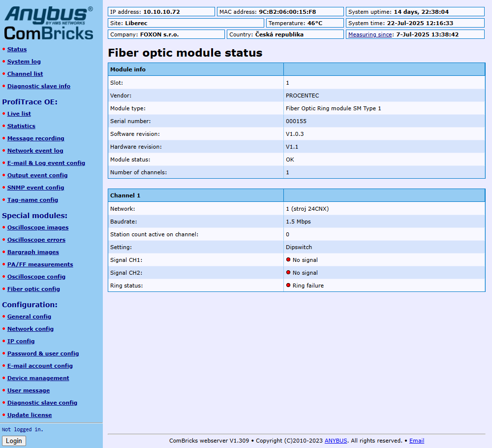Select serial number 000155
Screen dimensions: 492x448
(x=296, y=121)
